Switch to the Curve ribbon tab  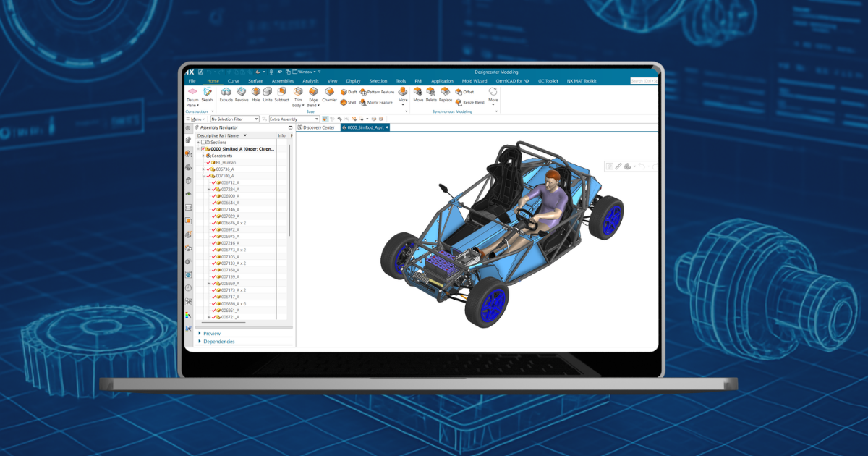coord(234,81)
